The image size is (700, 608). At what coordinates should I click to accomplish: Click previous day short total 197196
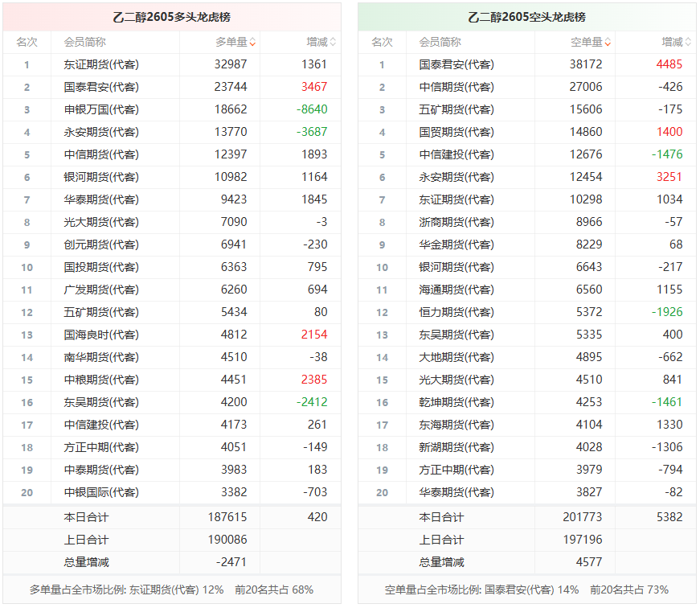(x=583, y=540)
